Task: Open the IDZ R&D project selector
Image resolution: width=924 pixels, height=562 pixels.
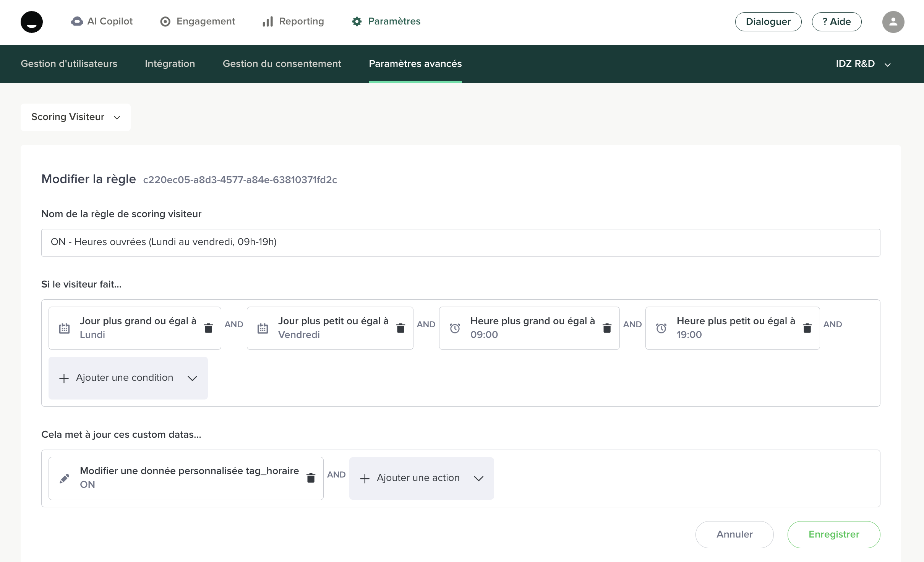Action: 863,64
